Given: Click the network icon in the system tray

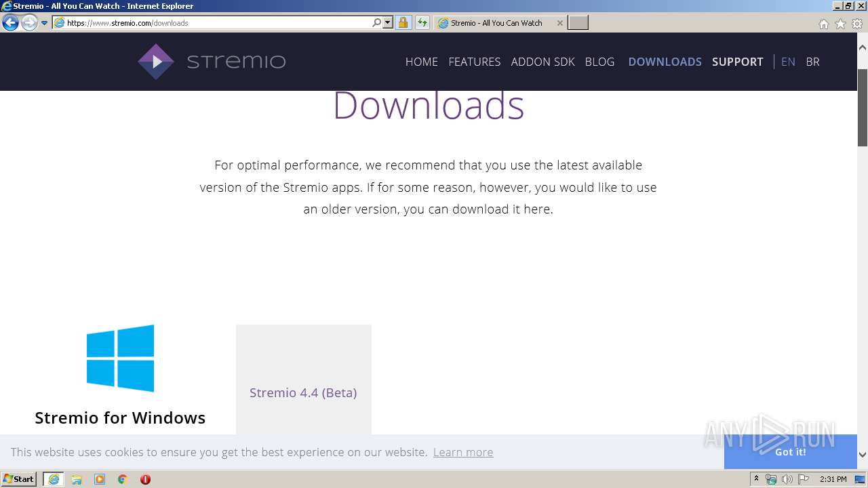Looking at the screenshot, I should [771, 479].
